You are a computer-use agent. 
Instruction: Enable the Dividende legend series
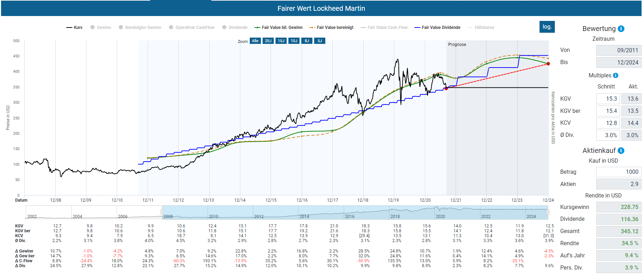tap(235, 28)
